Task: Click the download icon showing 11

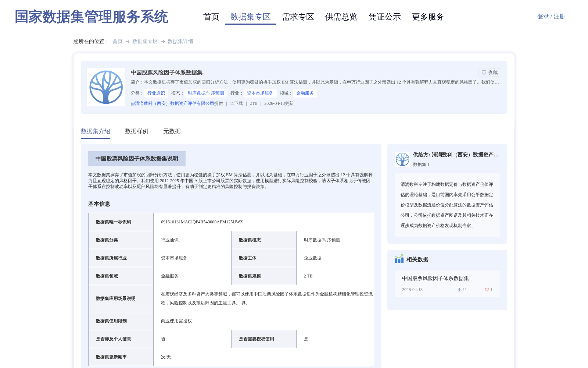Action: (459, 290)
